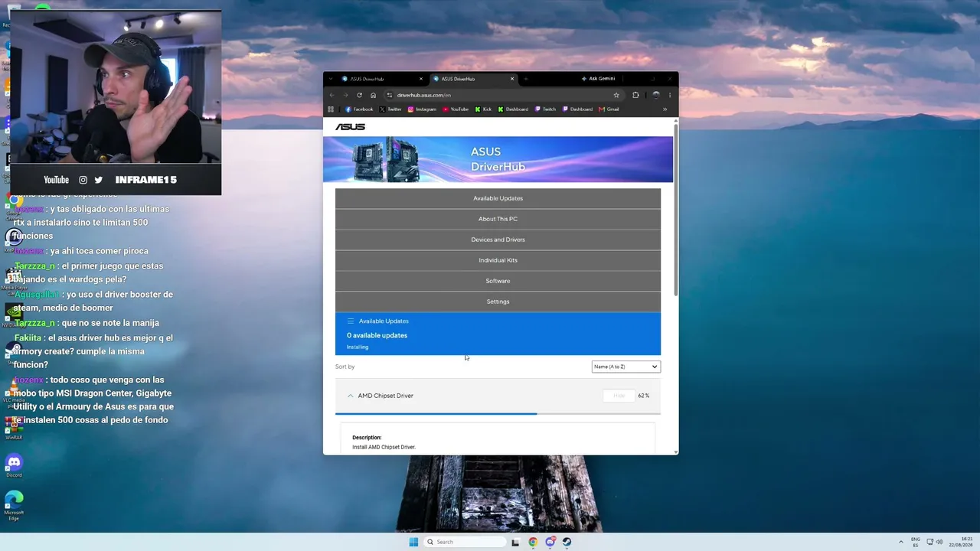The image size is (980, 551).
Task: Open the volume control in system tray
Action: point(939,542)
